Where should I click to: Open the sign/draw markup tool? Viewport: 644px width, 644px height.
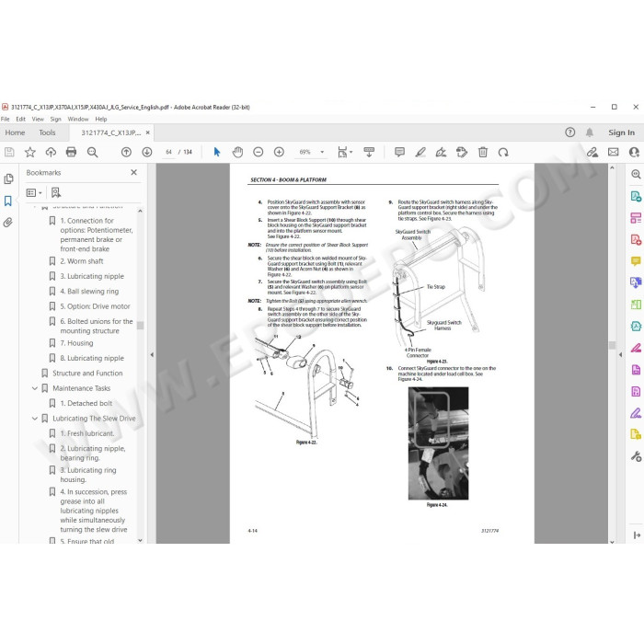coord(441,153)
